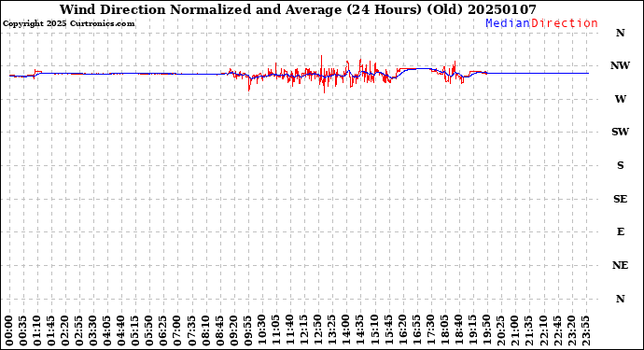Screen dimensions: 644x350
Task: Click the 15:45 time label
Action: [388, 331]
